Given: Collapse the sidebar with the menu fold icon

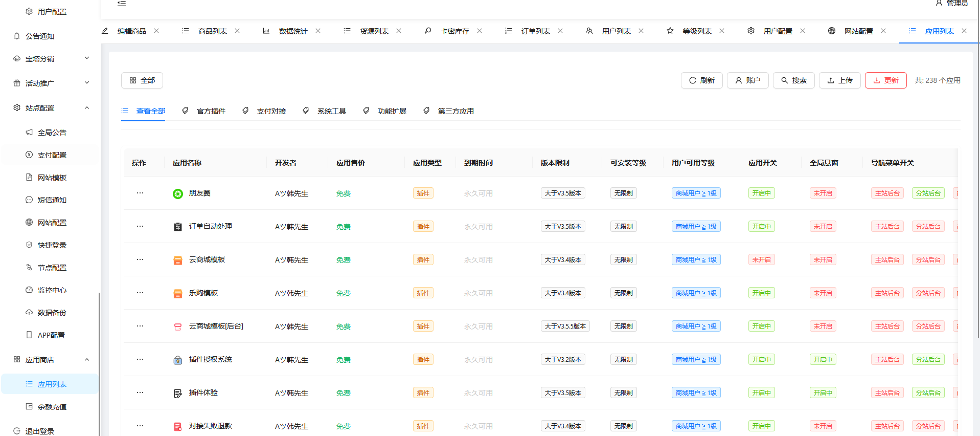Looking at the screenshot, I should pos(121,4).
